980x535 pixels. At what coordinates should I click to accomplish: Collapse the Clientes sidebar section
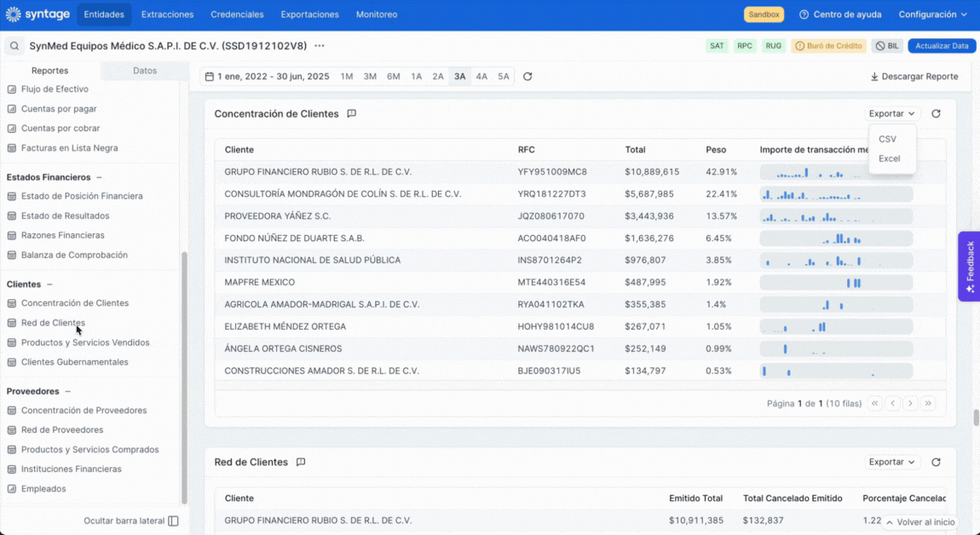tap(49, 285)
